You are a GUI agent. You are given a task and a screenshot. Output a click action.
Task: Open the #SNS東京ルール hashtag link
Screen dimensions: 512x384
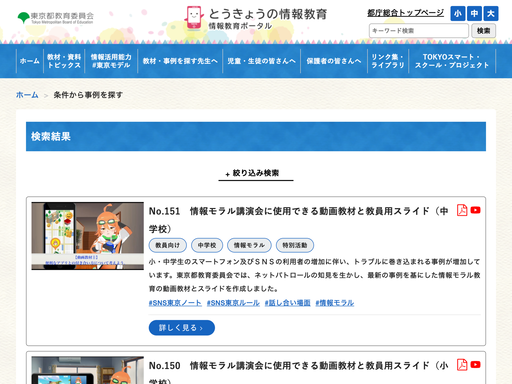click(233, 303)
